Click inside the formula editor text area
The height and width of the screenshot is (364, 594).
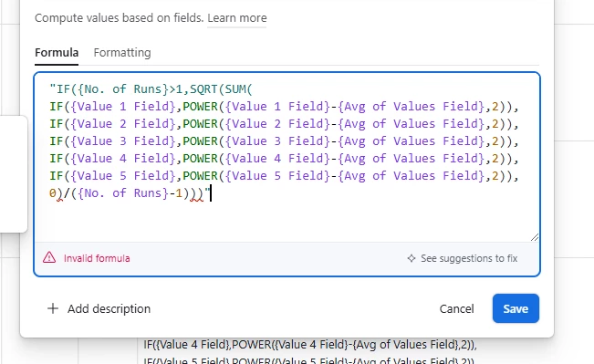287,157
